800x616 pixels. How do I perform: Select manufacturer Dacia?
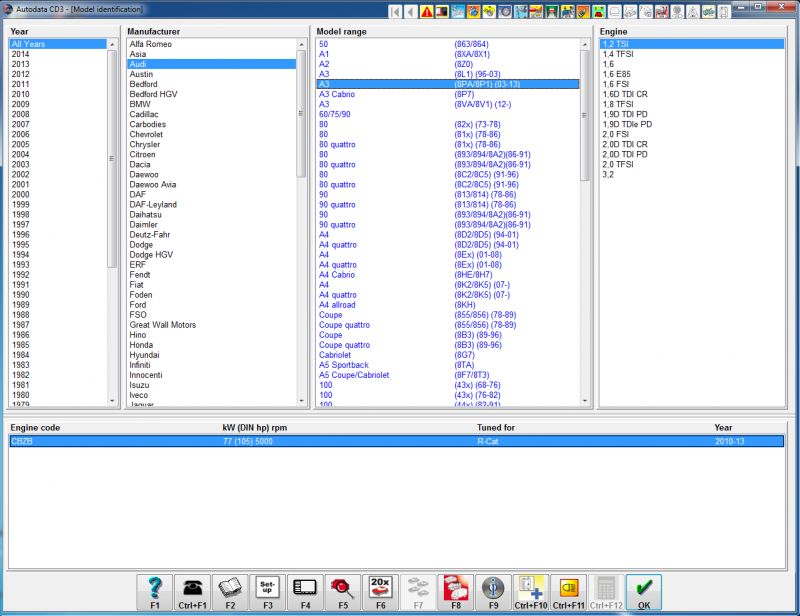(211, 164)
